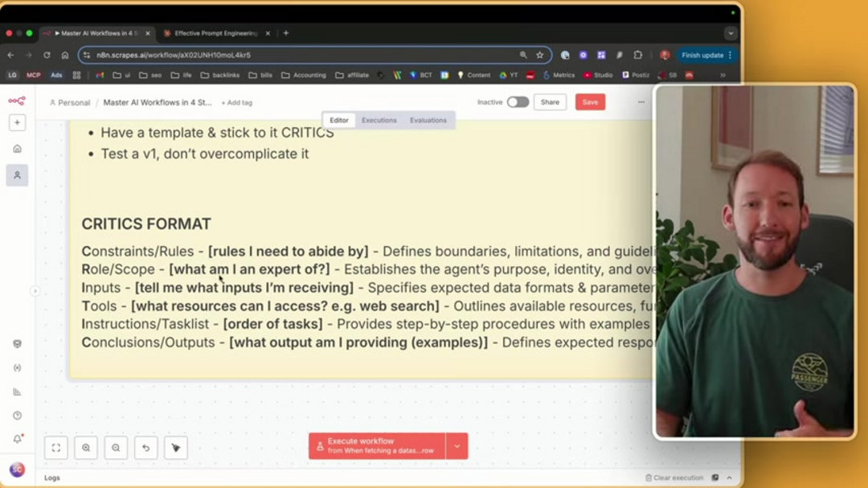The width and height of the screenshot is (868, 488).
Task: Click the undo arrow icon on the canvas
Action: 146,448
